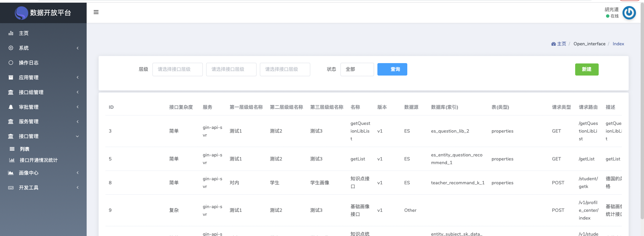Click the 接口管理 bank icon
The height and width of the screenshot is (236, 644).
11,136
